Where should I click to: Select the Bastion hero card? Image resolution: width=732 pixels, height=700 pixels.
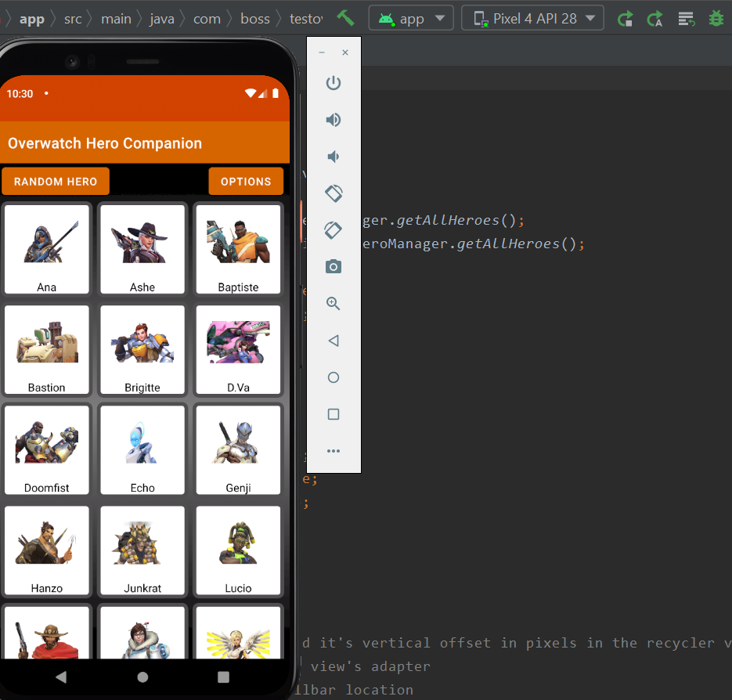click(47, 349)
